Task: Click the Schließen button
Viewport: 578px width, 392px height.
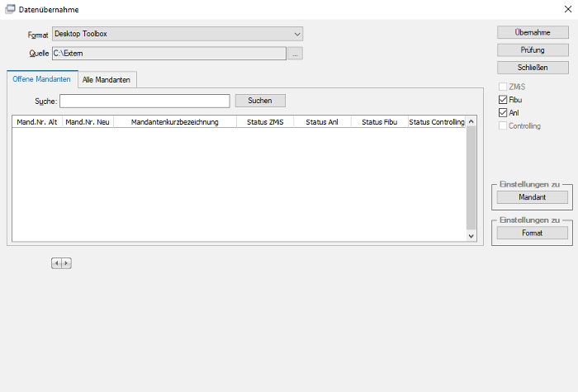Action: (x=533, y=68)
